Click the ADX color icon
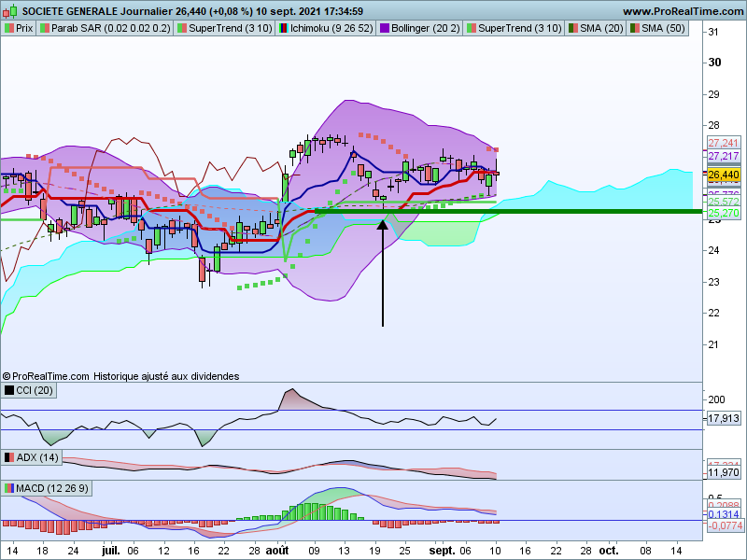The width and height of the screenshot is (747, 560). [x=9, y=457]
